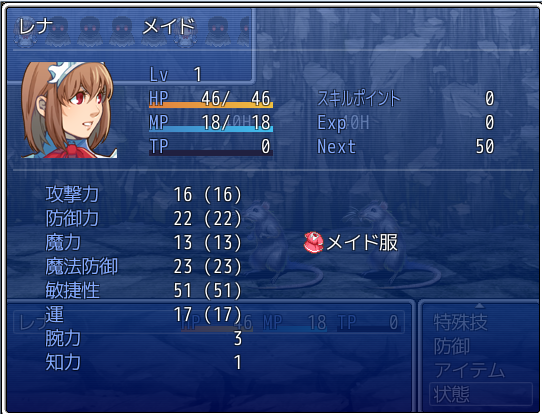This screenshot has width=542, height=414.
Task: Select アイテム in the battle command menu
Action: click(x=469, y=370)
